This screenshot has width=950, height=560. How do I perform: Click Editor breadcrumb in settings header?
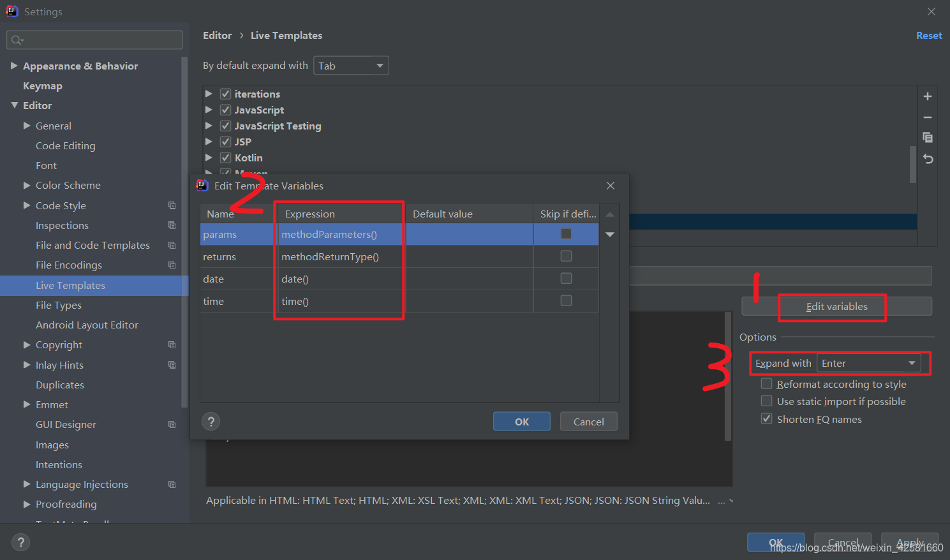point(218,36)
